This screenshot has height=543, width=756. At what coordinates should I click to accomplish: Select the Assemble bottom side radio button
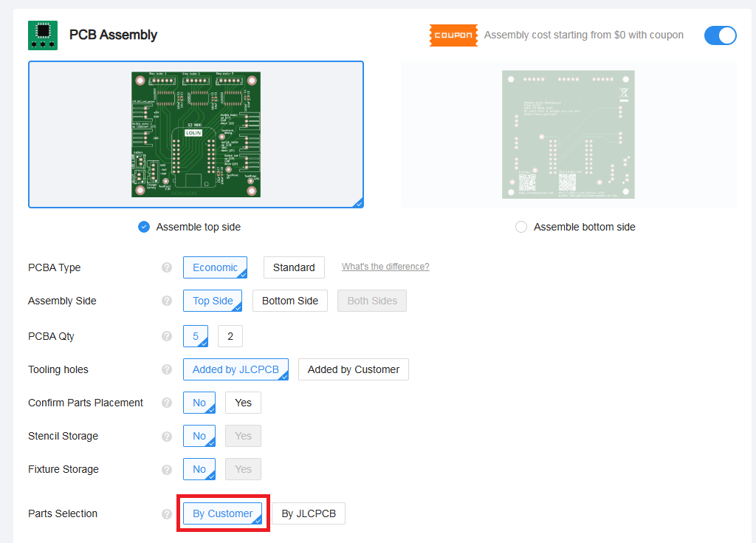(521, 227)
